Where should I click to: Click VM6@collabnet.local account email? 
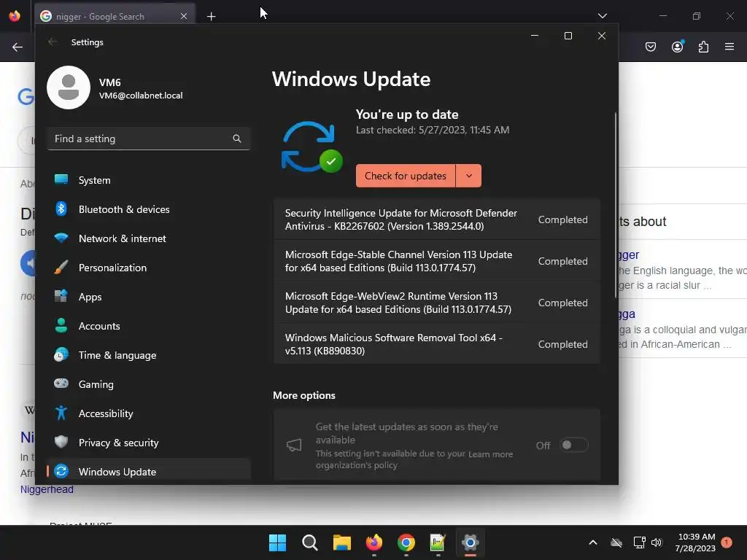point(141,96)
